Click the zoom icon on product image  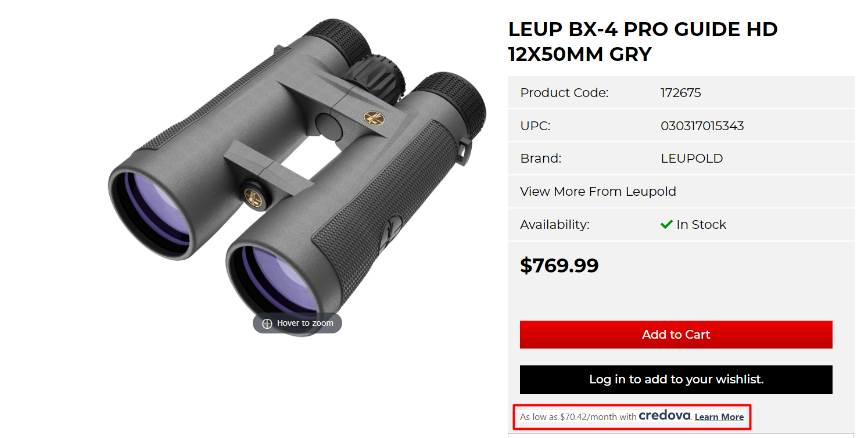click(267, 323)
